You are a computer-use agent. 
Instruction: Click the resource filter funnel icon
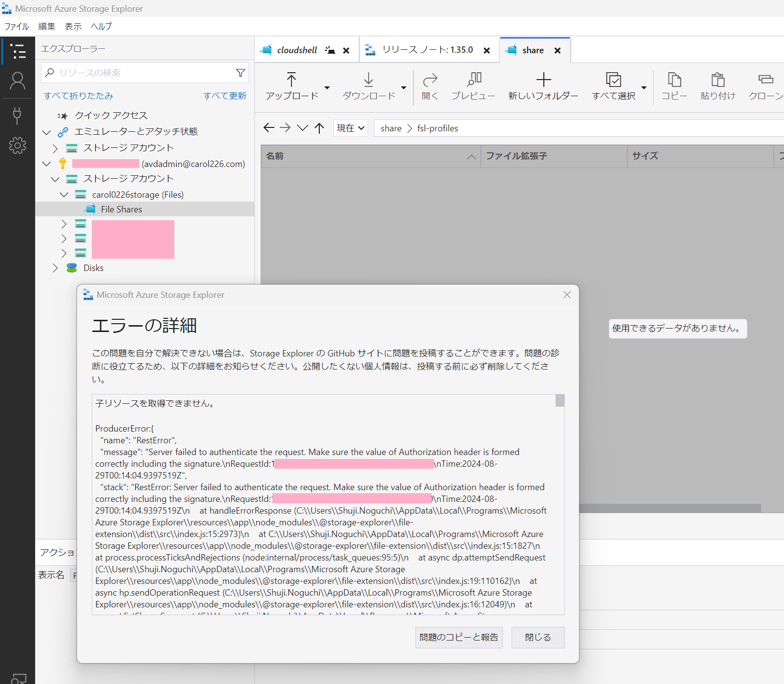(x=241, y=73)
